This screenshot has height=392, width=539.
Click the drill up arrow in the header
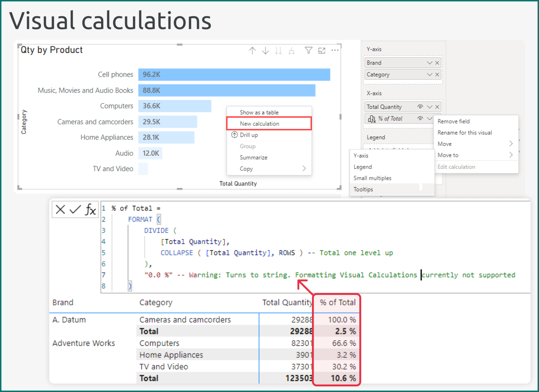tap(252, 50)
